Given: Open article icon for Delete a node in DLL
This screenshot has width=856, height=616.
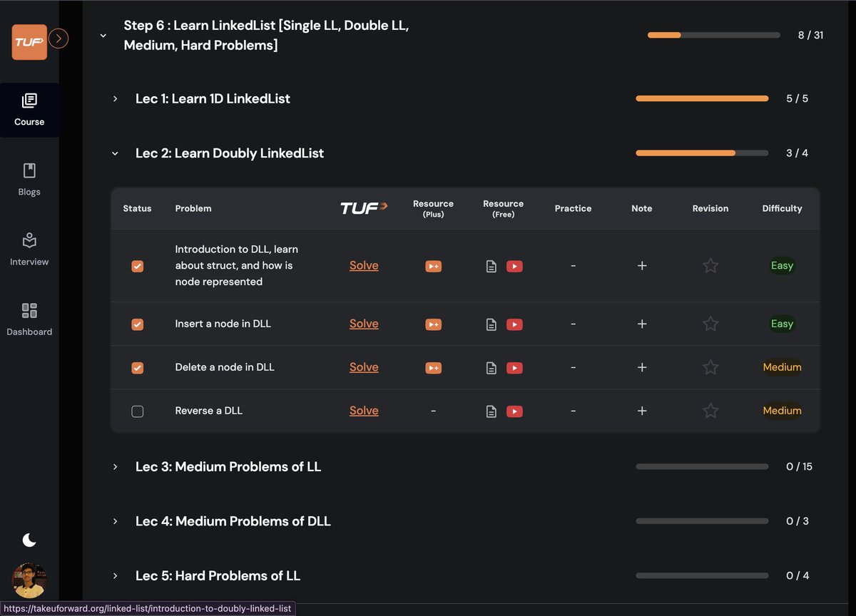Looking at the screenshot, I should click(491, 368).
